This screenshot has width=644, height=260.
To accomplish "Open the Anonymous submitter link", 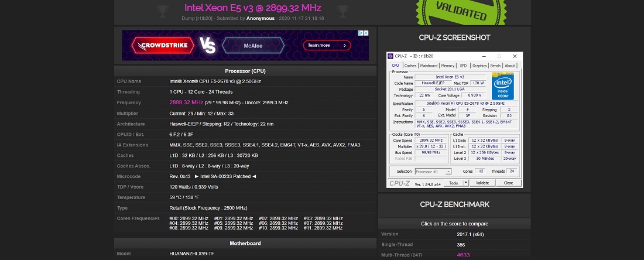I will tap(261, 19).
